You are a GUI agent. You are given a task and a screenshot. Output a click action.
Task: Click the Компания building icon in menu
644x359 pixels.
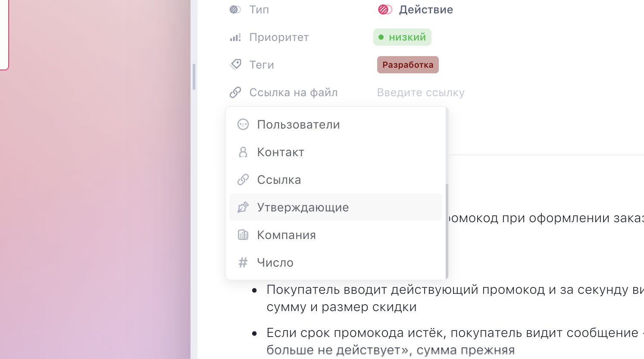(x=243, y=235)
